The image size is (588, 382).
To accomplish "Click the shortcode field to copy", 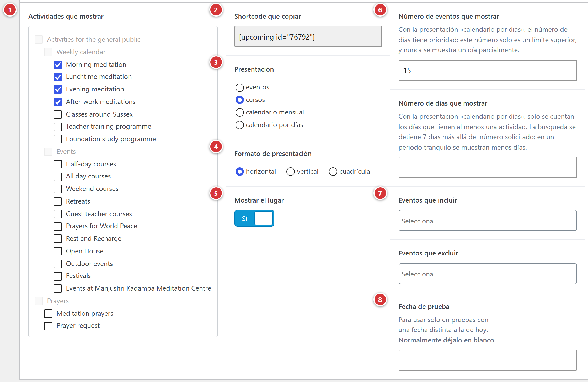I will click(x=308, y=36).
